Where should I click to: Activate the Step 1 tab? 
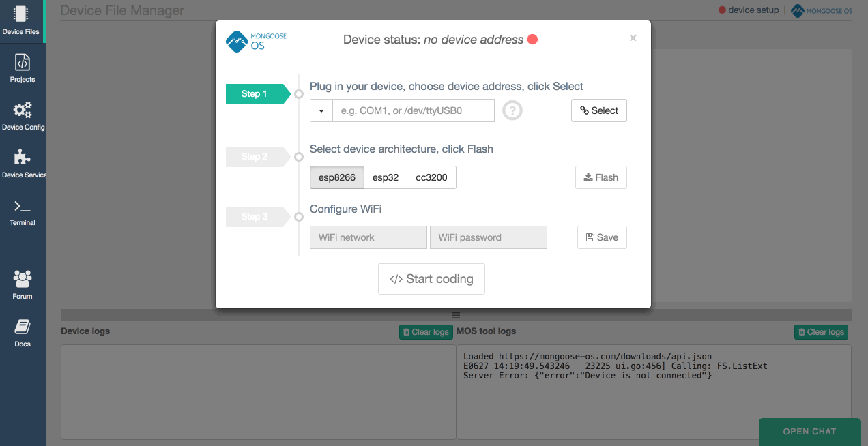point(255,93)
